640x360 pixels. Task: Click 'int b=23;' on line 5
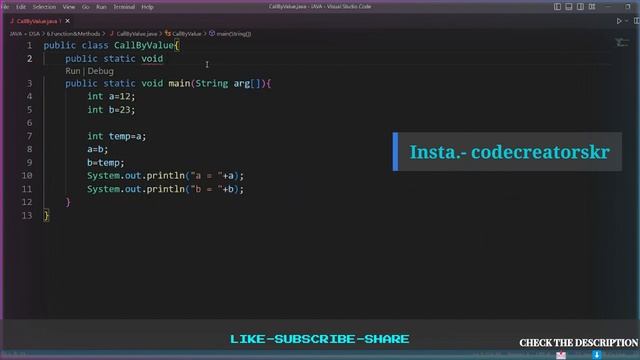click(x=111, y=109)
